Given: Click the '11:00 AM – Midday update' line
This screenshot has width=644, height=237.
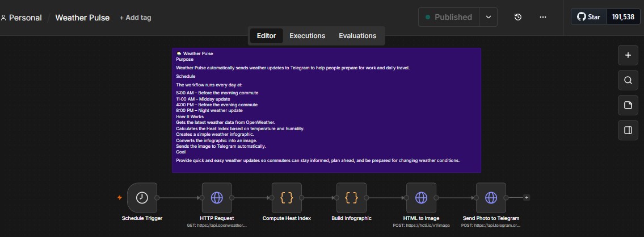Looking at the screenshot, I should 203,99.
